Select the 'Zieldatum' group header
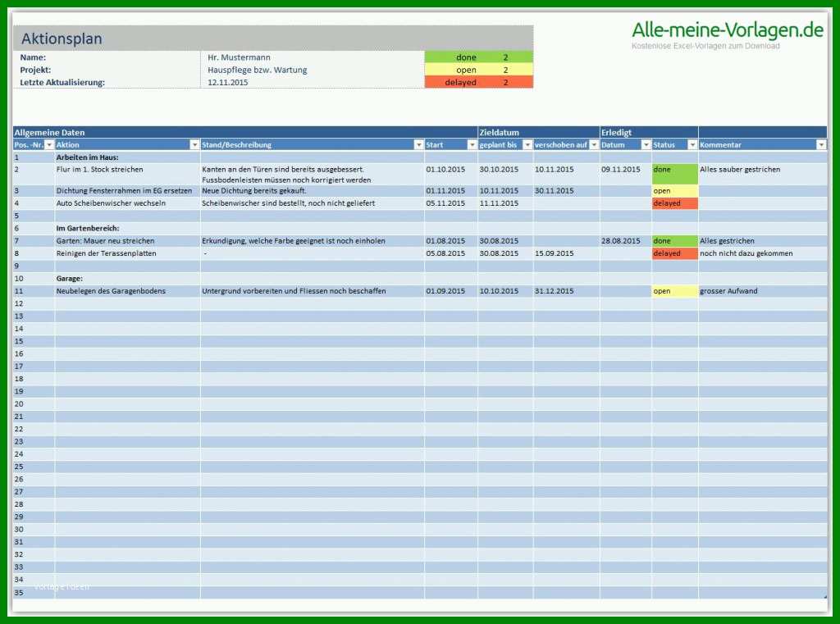This screenshot has height=624, width=840. (538, 132)
